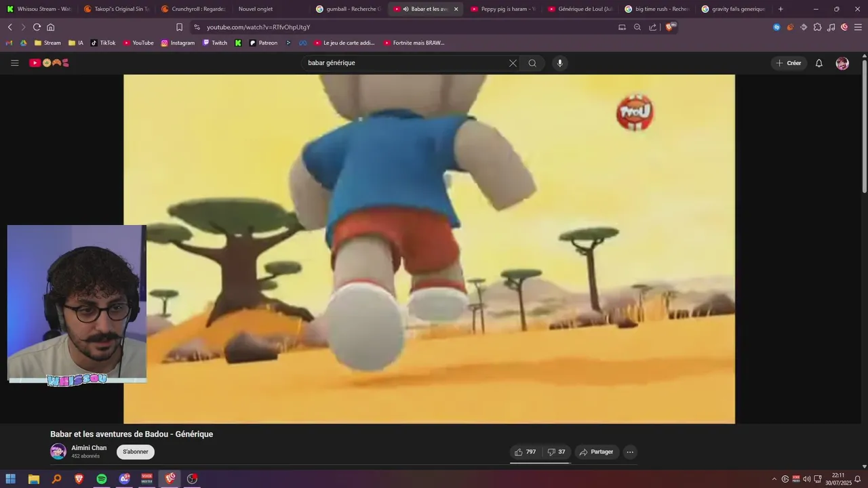The height and width of the screenshot is (488, 868).
Task: Open browser home page
Action: 50,27
